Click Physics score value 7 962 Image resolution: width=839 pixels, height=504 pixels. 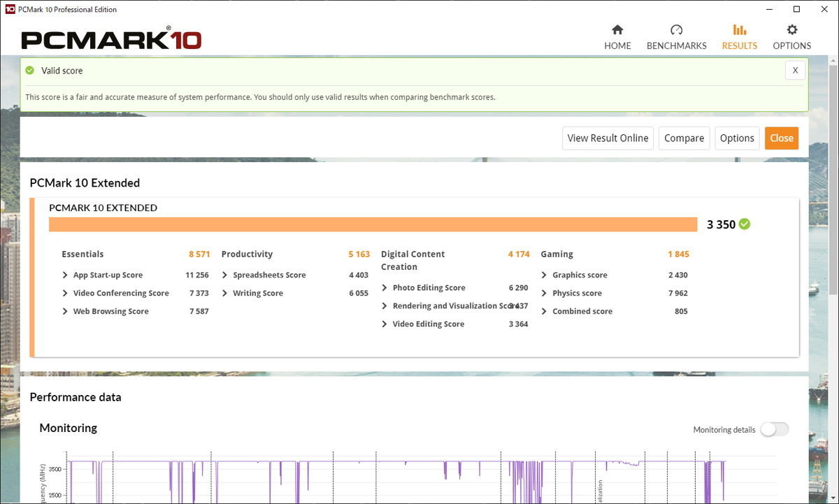coord(678,294)
